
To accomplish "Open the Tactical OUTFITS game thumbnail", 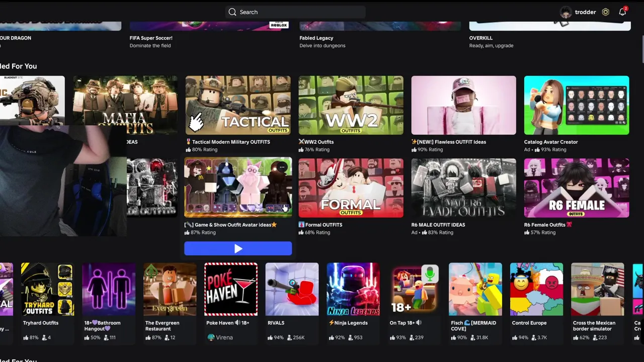I will (238, 105).
